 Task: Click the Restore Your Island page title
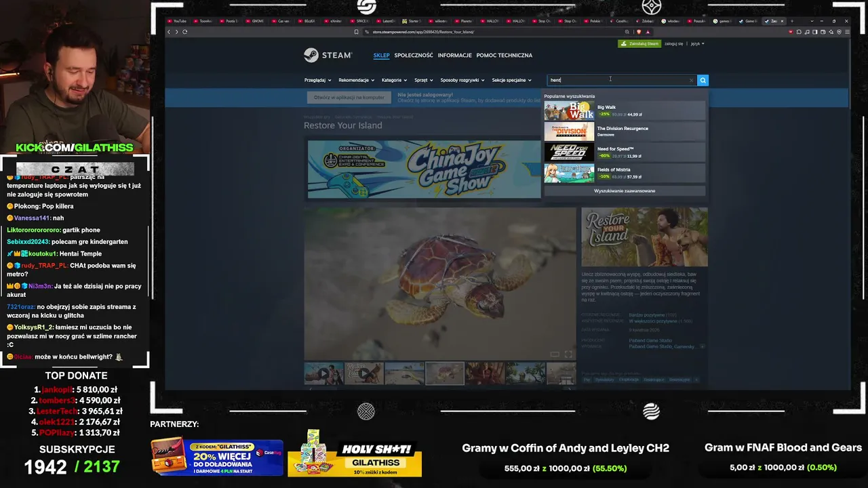point(343,125)
